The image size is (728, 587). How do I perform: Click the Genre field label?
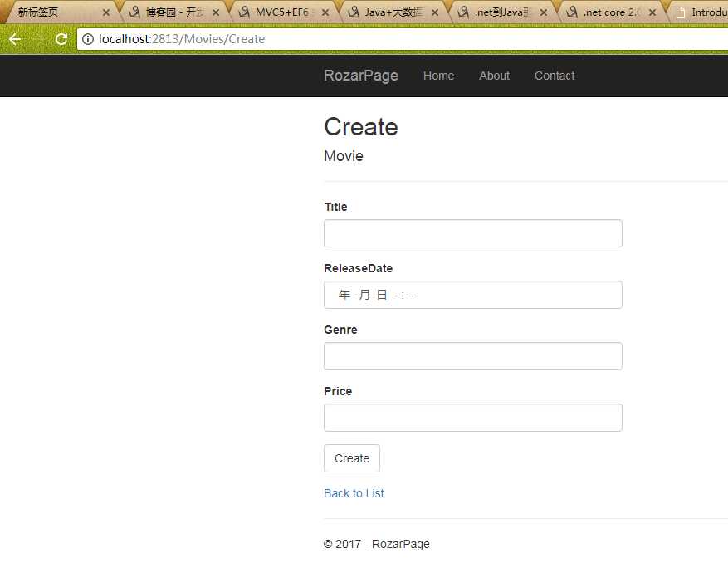(x=340, y=330)
